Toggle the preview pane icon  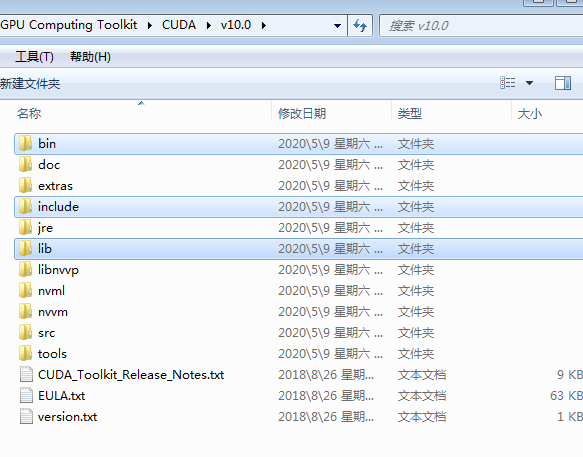point(563,83)
